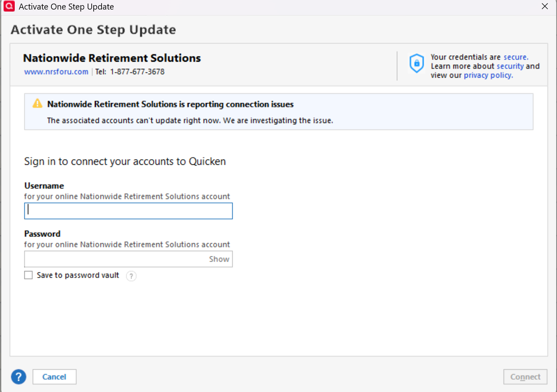Screen dimensions: 557x392
Task: Open the privacy policy link
Action: [488, 75]
